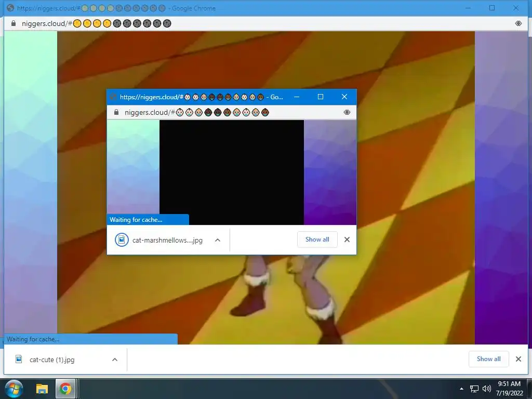Click the lock icon in the front window's address bar
This screenshot has width=532, height=399.
(x=116, y=112)
